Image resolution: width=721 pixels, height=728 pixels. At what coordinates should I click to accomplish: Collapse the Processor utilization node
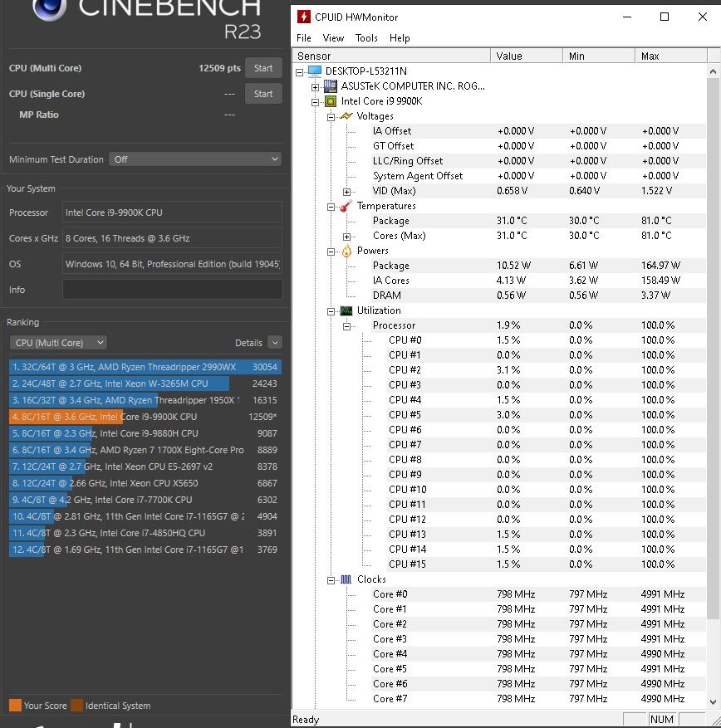347,326
